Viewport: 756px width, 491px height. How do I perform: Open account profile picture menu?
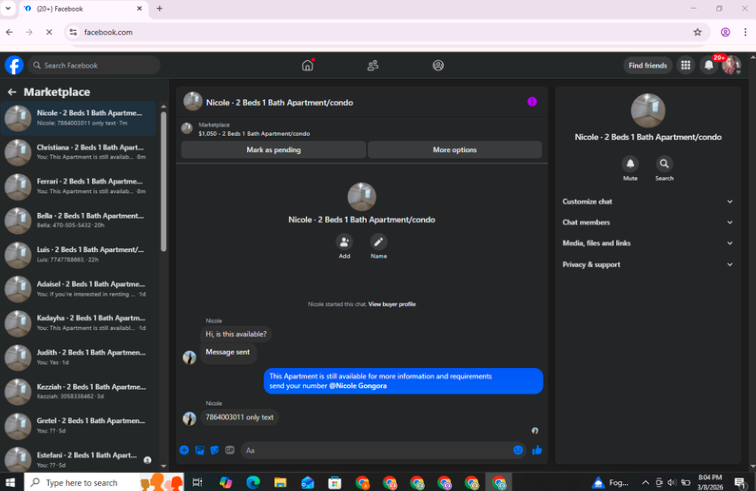tap(731, 65)
